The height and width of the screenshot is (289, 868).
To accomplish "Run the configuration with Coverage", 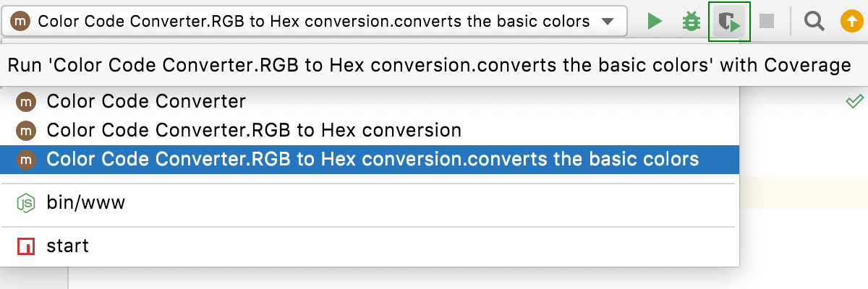I will coord(729,22).
